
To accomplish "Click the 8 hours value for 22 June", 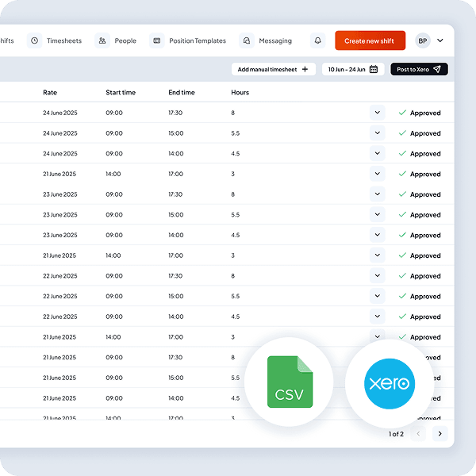I will 232,276.
